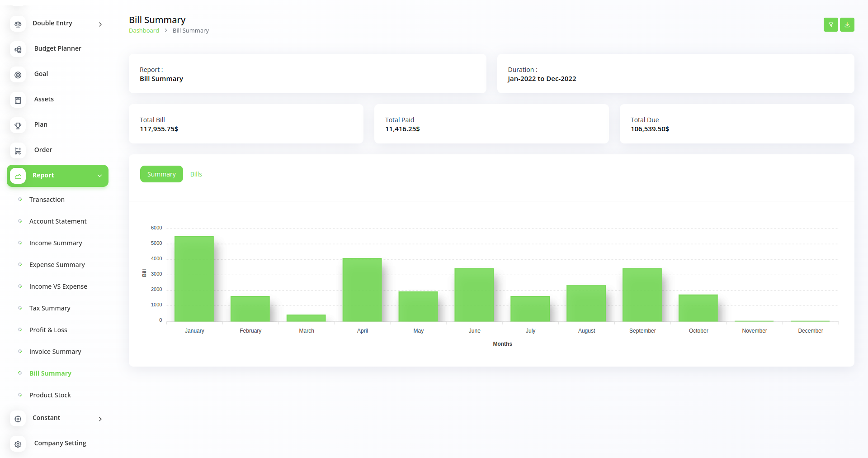Switch to the Bills tab
This screenshot has height=458, width=868.
tap(196, 174)
